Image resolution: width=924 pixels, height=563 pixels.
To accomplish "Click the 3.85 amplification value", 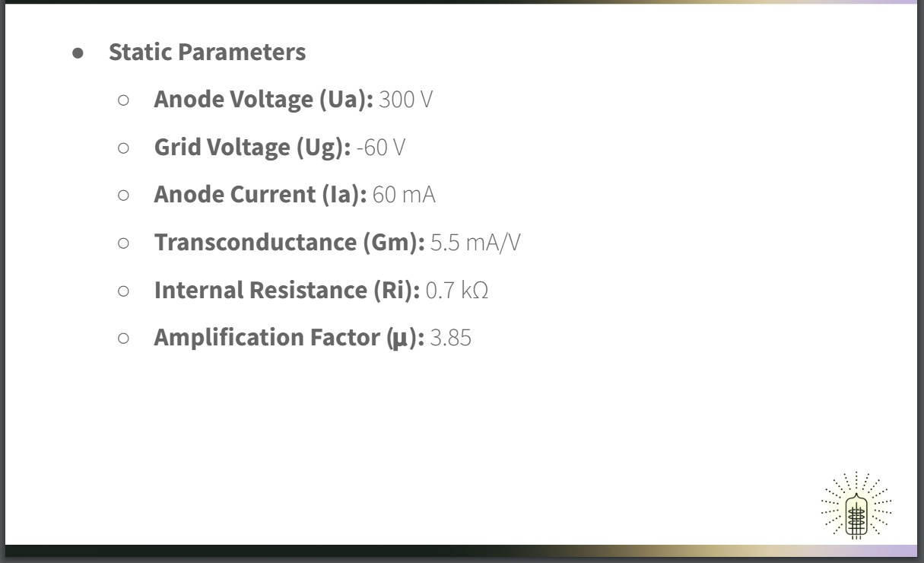I will (450, 338).
